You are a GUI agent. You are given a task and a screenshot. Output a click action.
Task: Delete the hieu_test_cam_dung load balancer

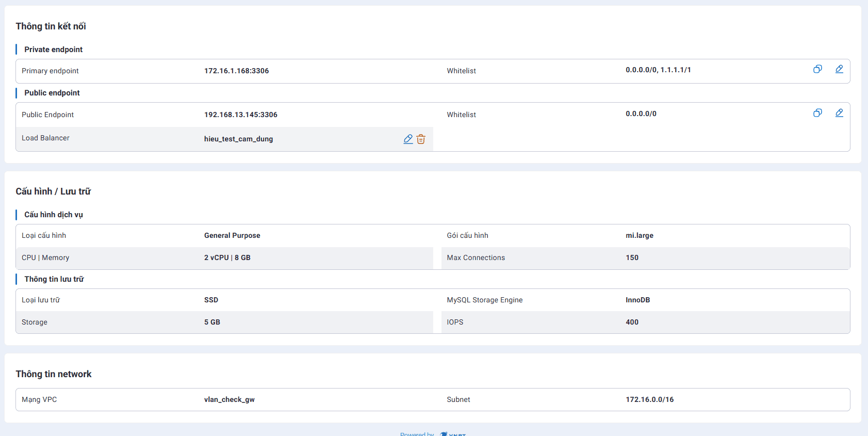421,139
